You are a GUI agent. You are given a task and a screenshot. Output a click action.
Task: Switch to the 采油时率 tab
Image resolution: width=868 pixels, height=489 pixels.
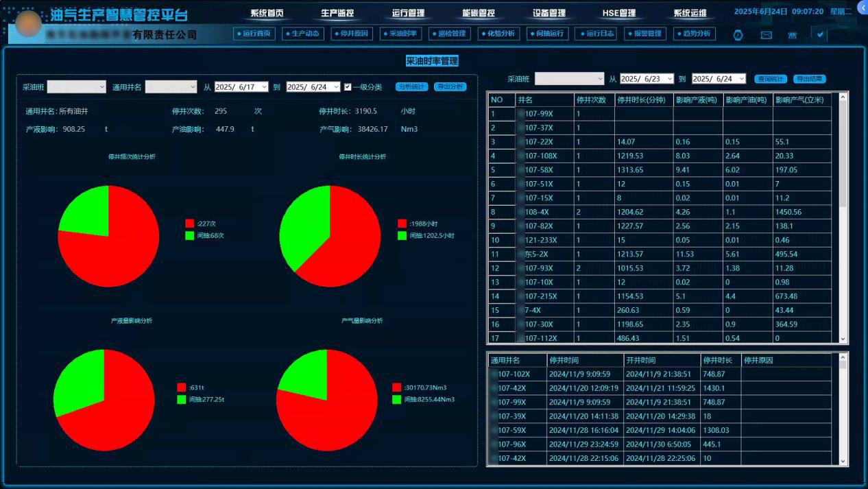pyautogui.click(x=400, y=34)
